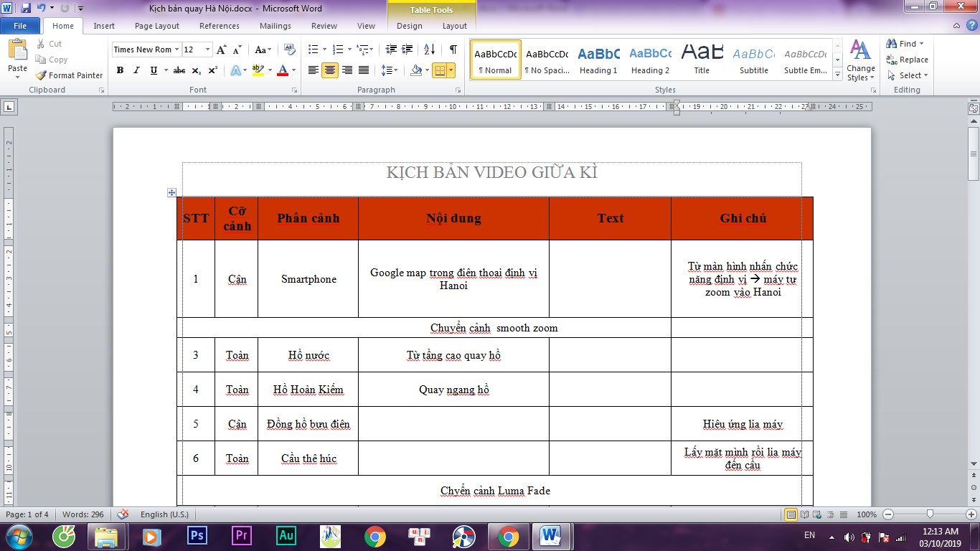980x551 pixels.
Task: Open the File menu
Action: [20, 26]
